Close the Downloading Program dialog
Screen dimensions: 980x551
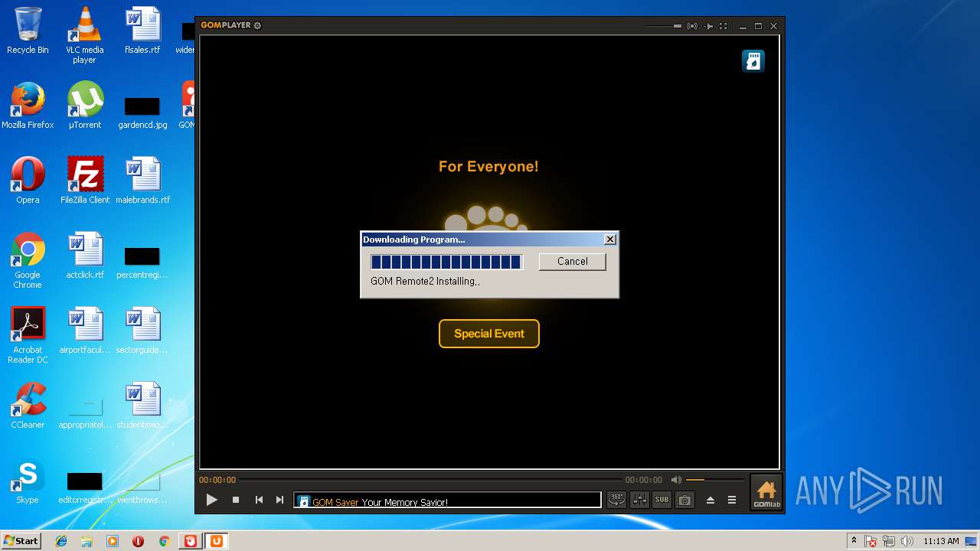pyautogui.click(x=609, y=240)
